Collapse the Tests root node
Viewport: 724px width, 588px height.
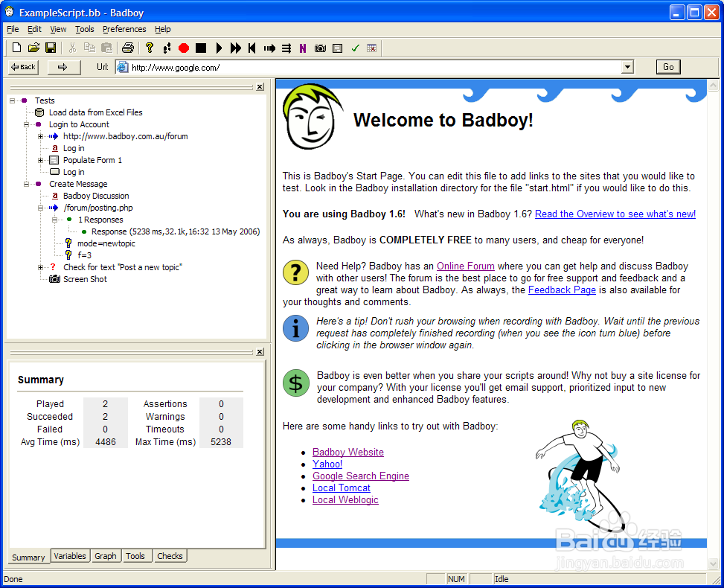pyautogui.click(x=13, y=100)
